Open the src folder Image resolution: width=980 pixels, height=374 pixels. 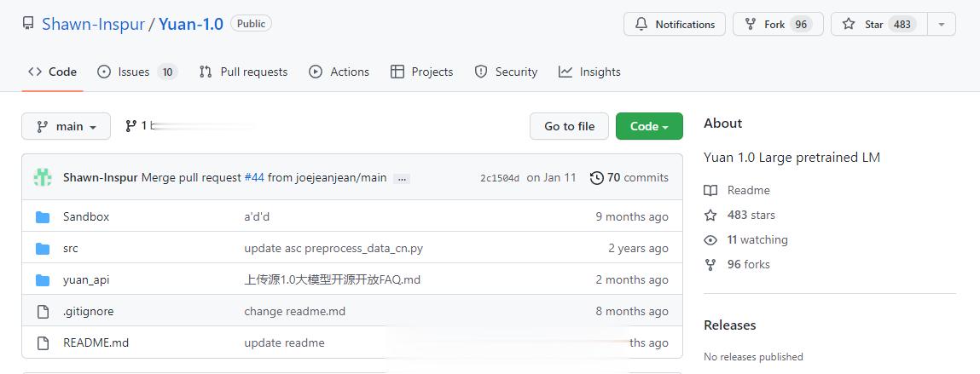click(71, 249)
